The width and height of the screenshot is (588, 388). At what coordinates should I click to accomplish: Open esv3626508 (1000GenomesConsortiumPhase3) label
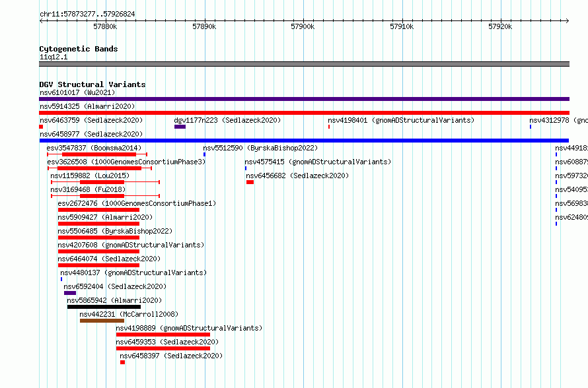pyautogui.click(x=126, y=162)
